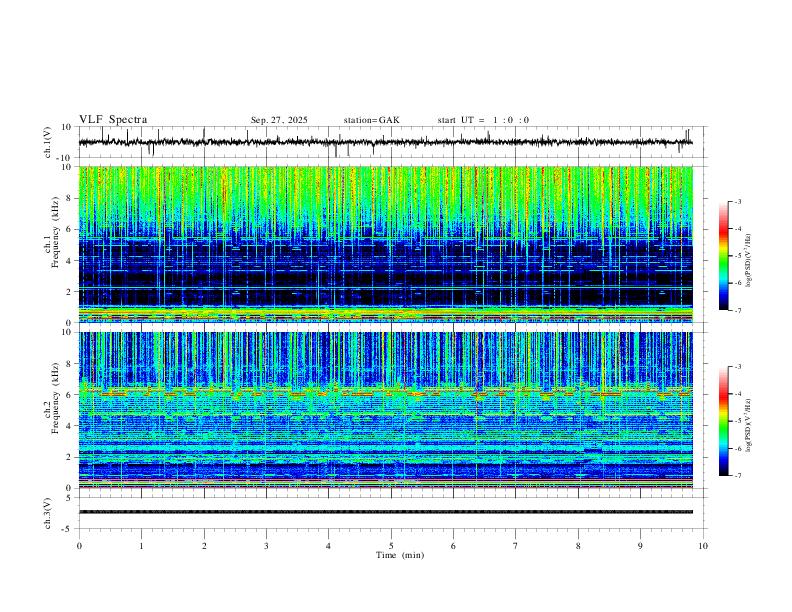The height and width of the screenshot is (612, 792).
Task: Click the "3" tick on the time axis
Action: tap(266, 546)
